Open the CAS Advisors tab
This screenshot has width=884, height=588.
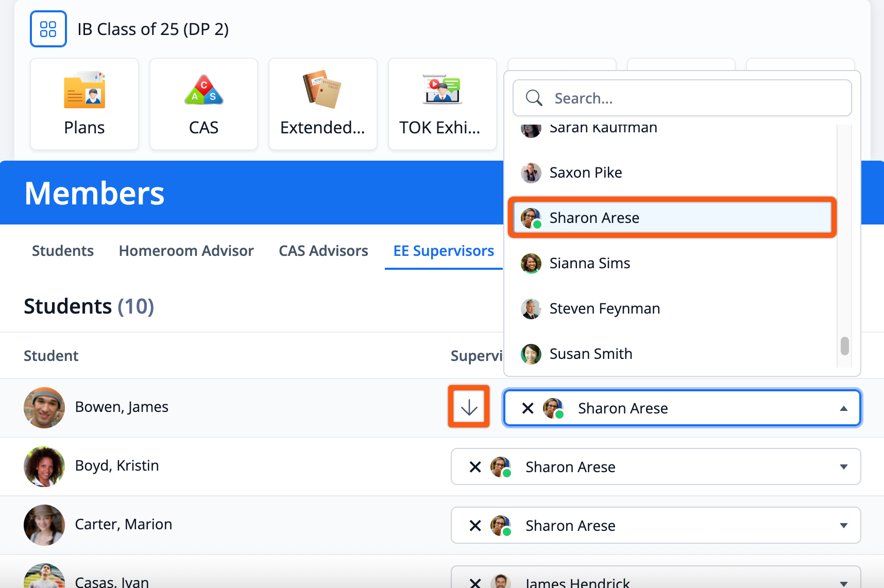point(323,251)
